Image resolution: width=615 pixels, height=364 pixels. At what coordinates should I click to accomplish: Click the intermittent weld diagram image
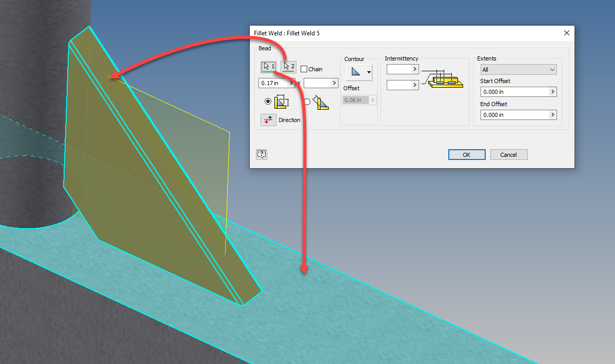[443, 78]
